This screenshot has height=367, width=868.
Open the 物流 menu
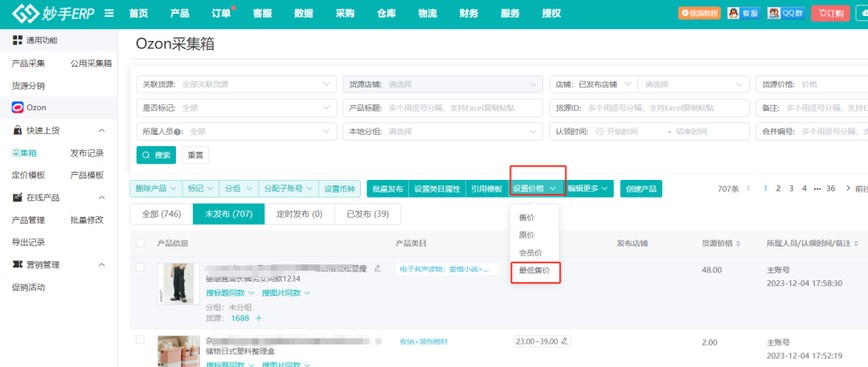pos(428,14)
